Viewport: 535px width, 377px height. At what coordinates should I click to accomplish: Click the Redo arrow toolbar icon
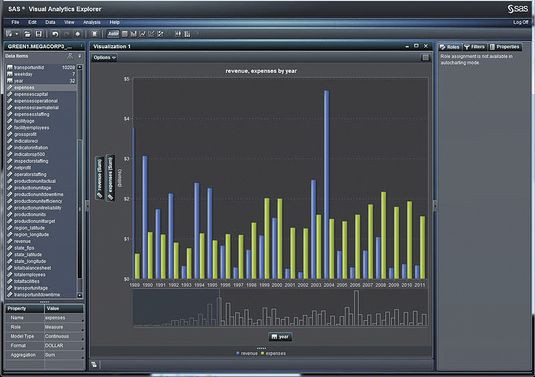tap(67, 34)
